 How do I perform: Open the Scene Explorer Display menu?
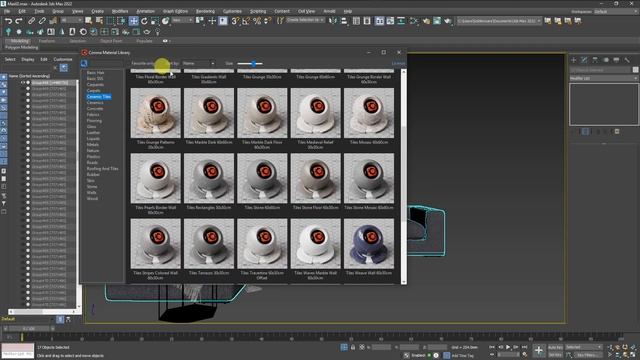click(x=28, y=59)
